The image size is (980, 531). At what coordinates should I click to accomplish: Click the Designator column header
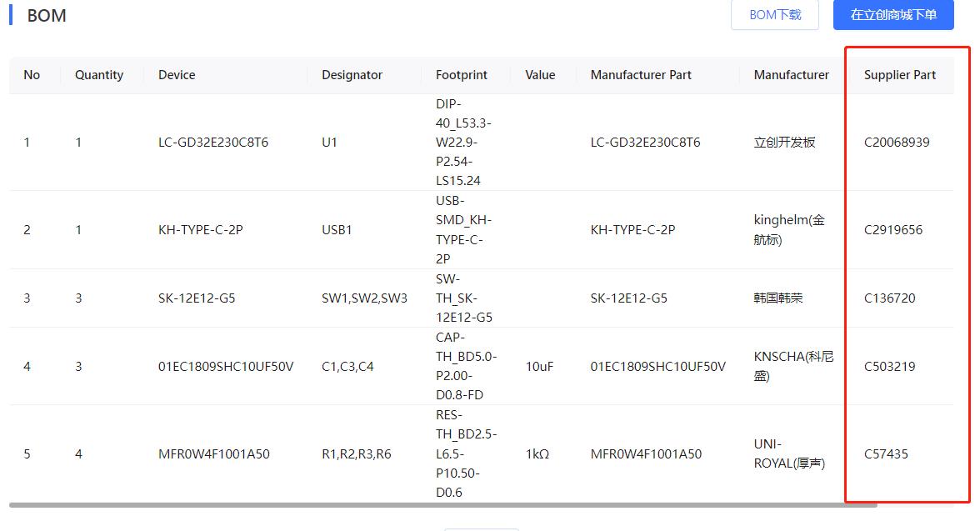point(352,75)
